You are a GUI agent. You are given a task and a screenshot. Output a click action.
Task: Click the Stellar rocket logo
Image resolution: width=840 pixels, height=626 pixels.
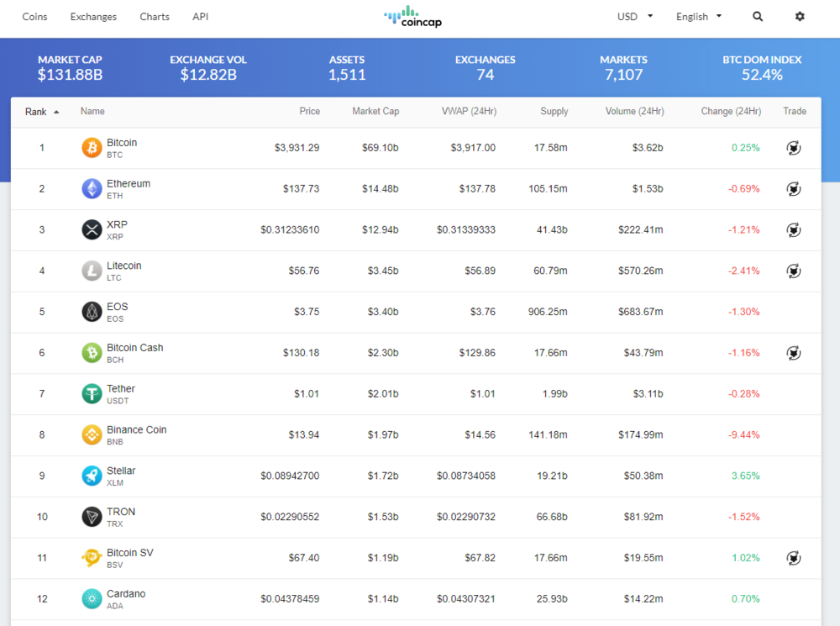[x=92, y=476]
